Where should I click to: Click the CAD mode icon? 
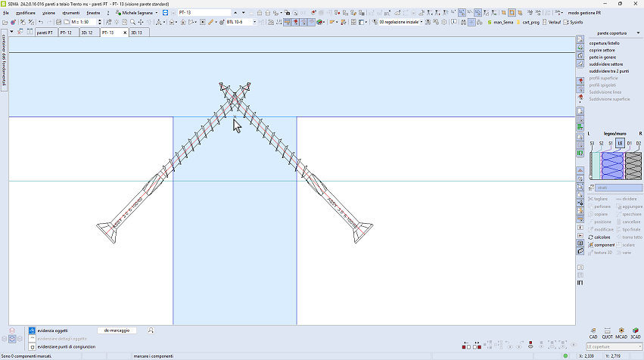point(594,331)
